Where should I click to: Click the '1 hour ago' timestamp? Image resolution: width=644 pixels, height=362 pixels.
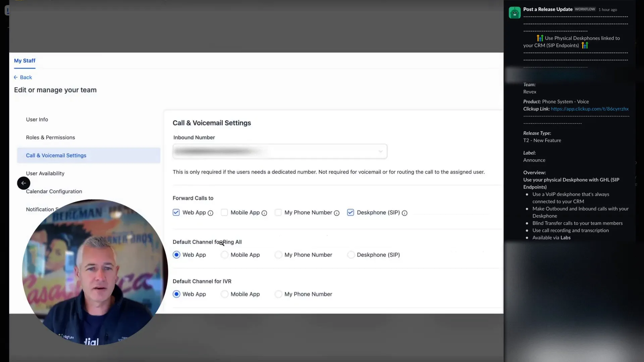click(x=608, y=10)
